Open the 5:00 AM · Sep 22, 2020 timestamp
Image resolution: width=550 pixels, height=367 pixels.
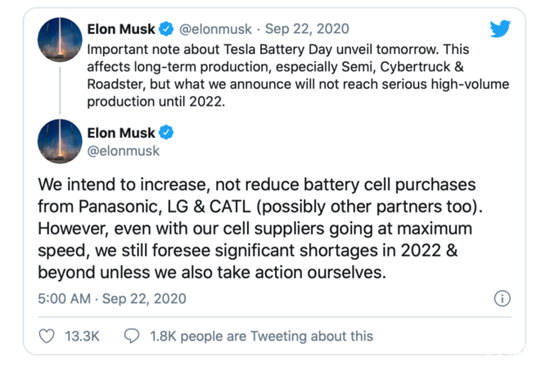(112, 299)
